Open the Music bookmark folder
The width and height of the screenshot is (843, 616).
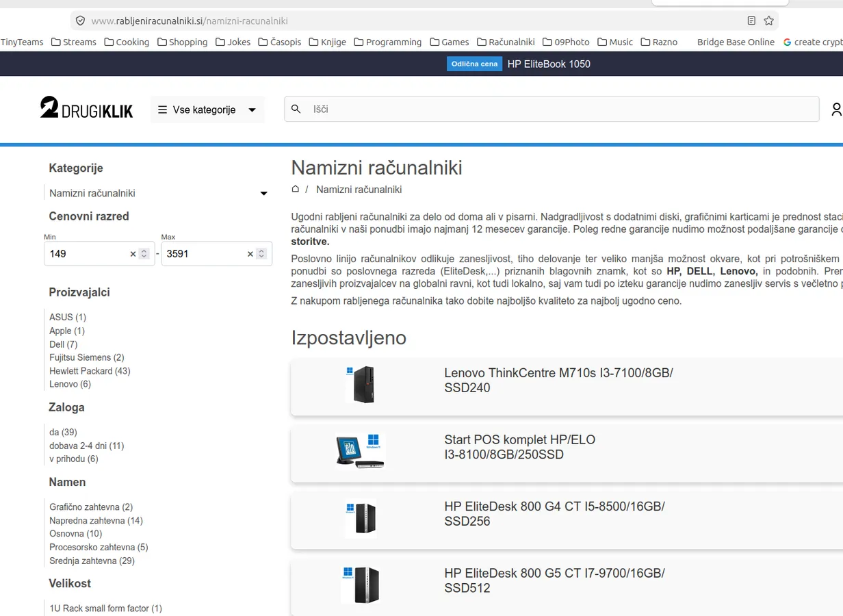(615, 42)
